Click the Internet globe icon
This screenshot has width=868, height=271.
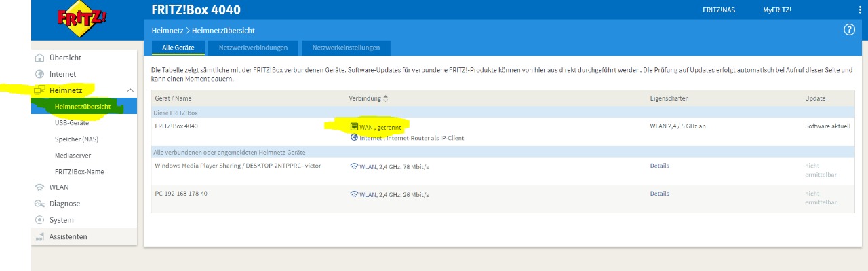click(39, 74)
